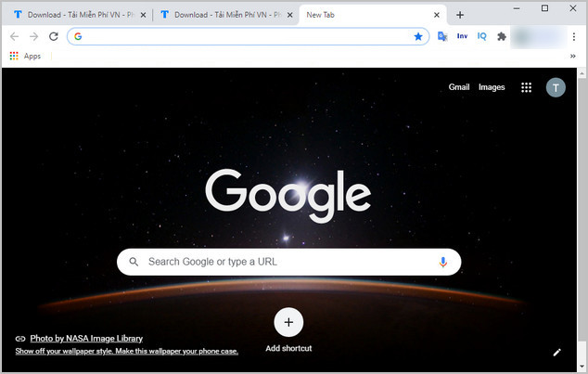The height and width of the screenshot is (374, 588).
Task: Open the Google apps grid launcher
Action: pyautogui.click(x=526, y=87)
